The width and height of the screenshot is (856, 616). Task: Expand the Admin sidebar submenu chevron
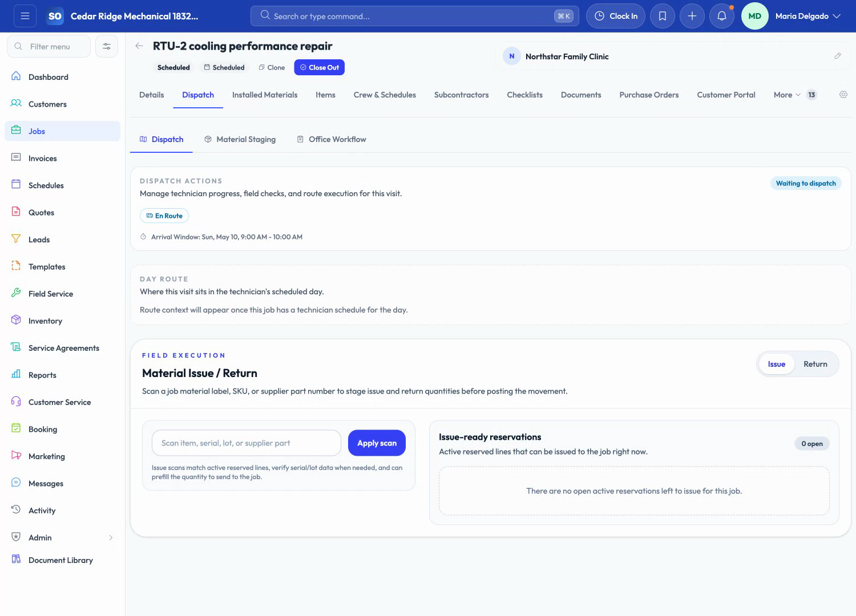(111, 537)
